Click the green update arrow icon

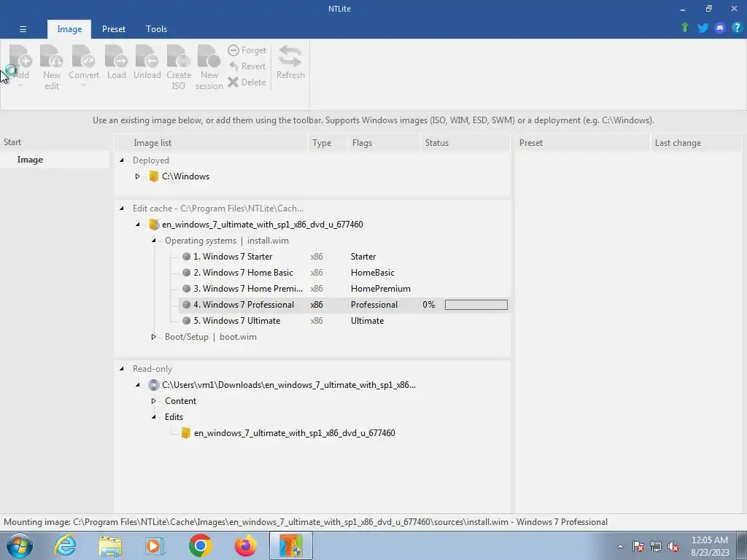(x=685, y=28)
